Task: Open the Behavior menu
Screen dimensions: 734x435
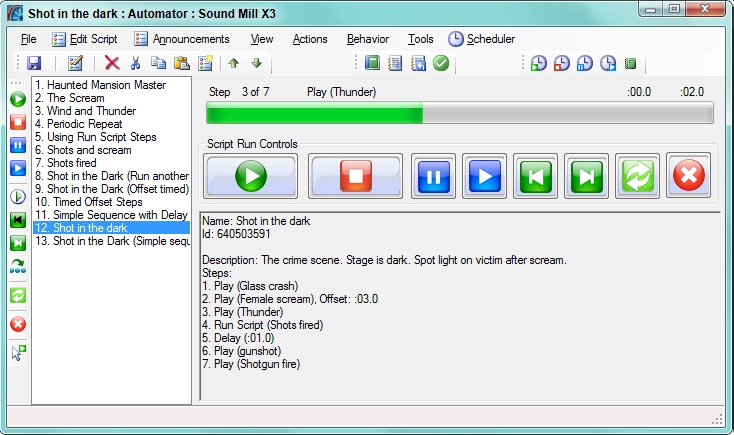Action: pos(367,39)
